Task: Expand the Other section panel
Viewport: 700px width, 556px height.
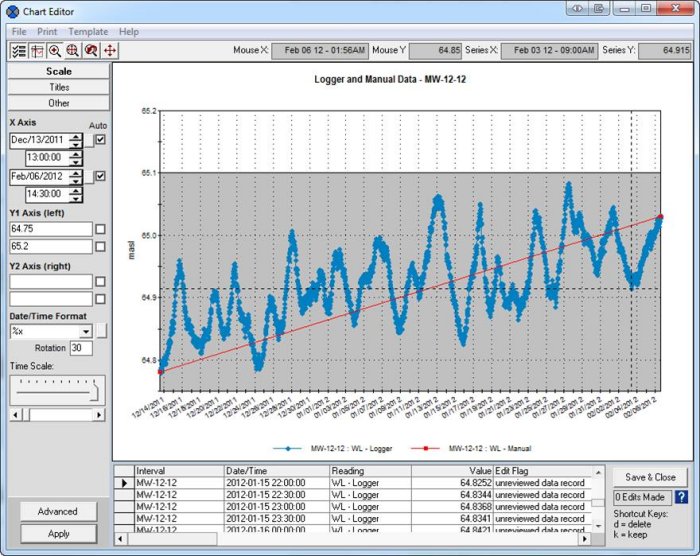Action: pyautogui.click(x=58, y=103)
